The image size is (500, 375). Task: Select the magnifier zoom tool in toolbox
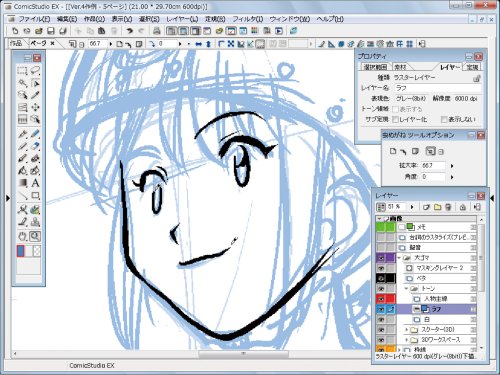[35, 236]
